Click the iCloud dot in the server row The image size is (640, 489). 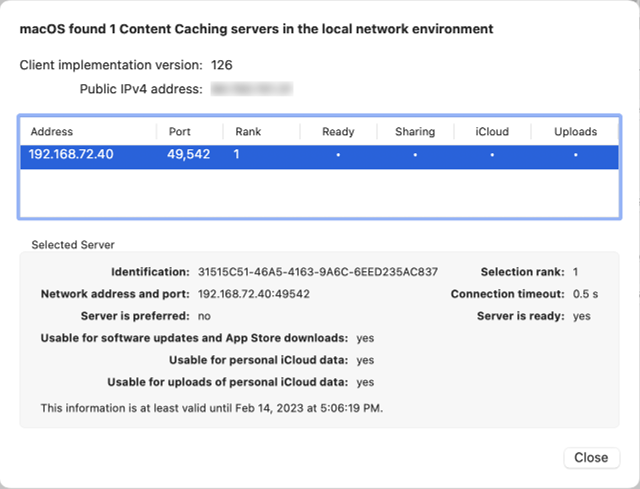[492, 155]
